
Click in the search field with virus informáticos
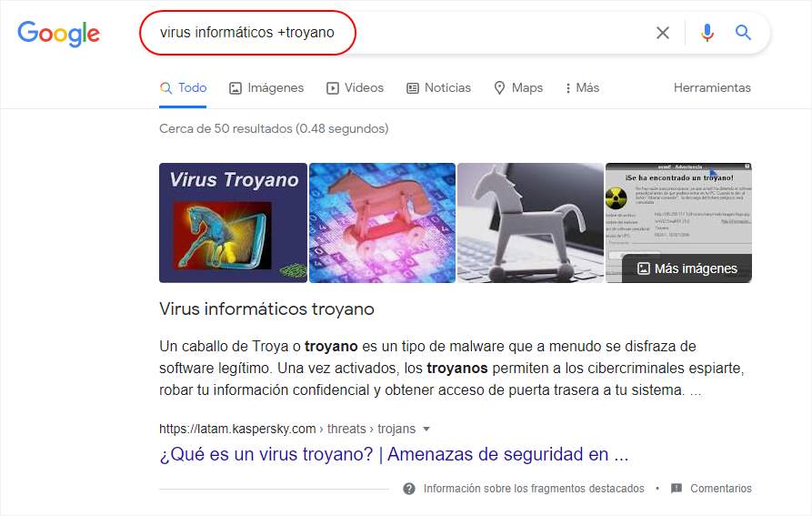click(x=396, y=33)
